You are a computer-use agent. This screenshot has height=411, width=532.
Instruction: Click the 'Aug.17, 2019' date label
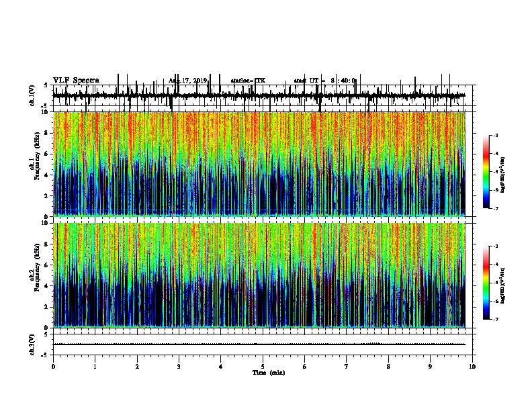187,81
